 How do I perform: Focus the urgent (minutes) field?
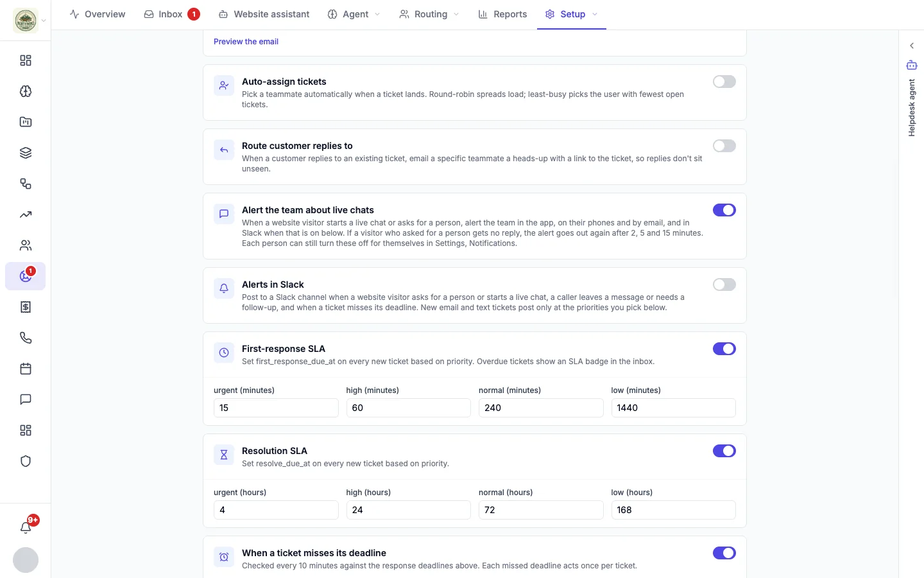coord(276,408)
